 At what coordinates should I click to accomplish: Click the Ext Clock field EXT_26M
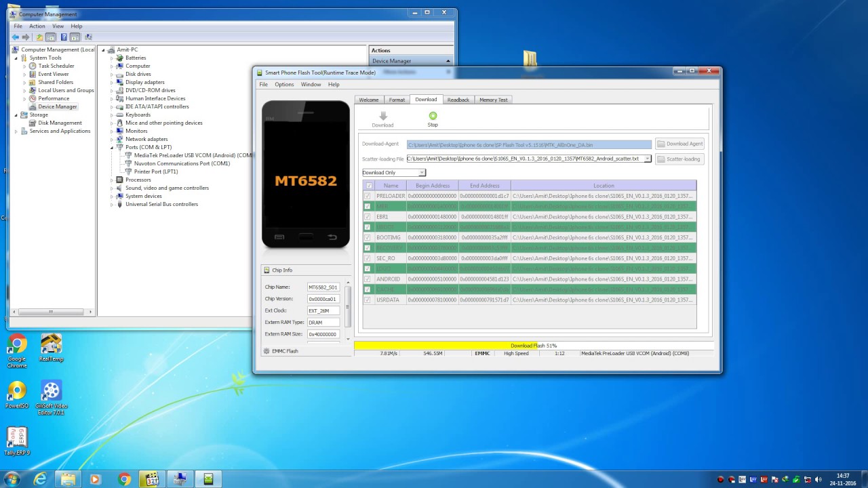[x=323, y=310]
